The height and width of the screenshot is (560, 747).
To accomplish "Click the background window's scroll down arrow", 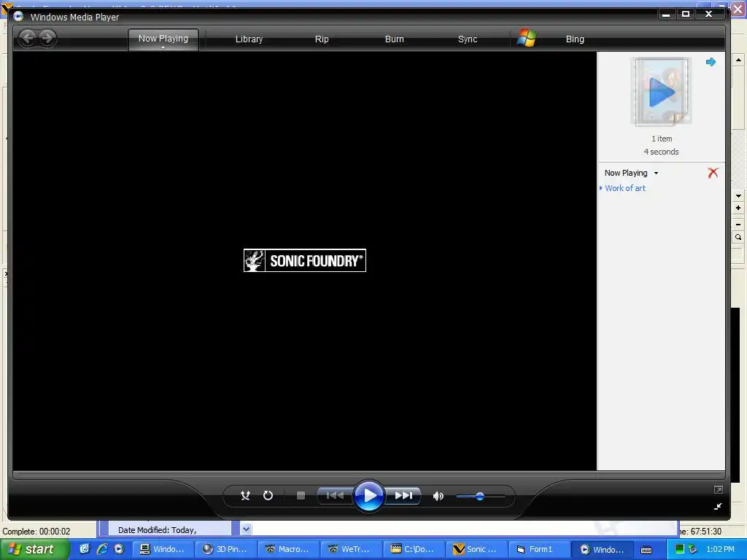I will coord(738,196).
